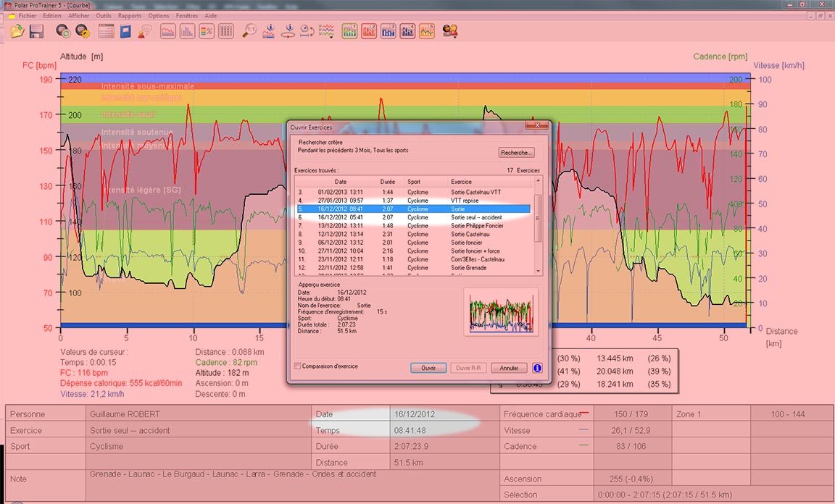
Task: Select the Sortie foncier + force row
Action: [414, 251]
